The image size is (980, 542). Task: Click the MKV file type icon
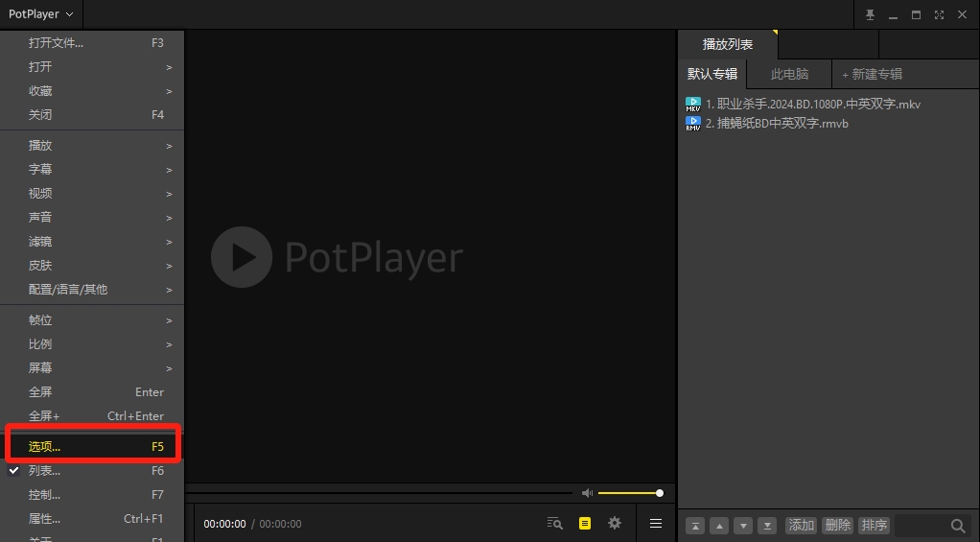[x=693, y=105]
